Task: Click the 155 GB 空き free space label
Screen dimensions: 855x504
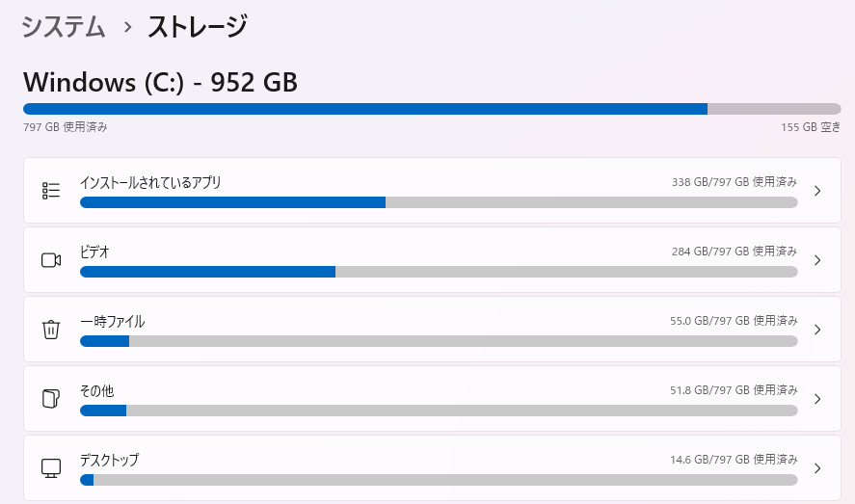Action: (811, 127)
